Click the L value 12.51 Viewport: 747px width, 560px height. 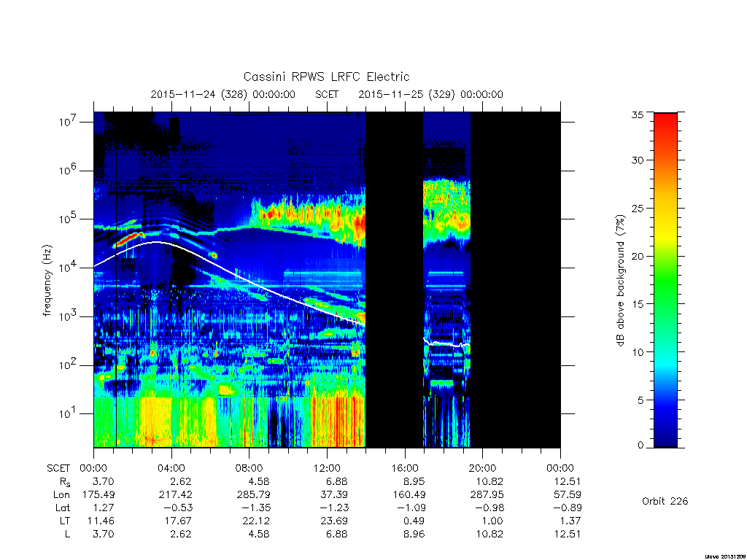(x=567, y=534)
